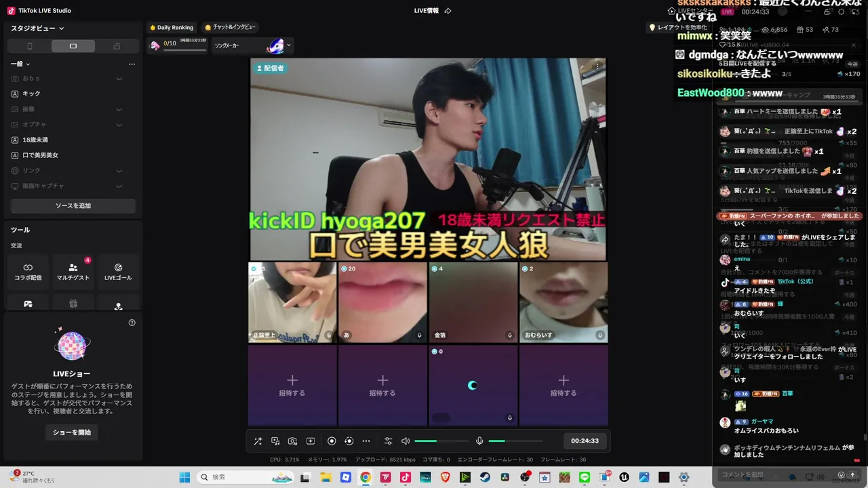The image size is (868, 488).
Task: Open the host video options menu
Action: 597,66
